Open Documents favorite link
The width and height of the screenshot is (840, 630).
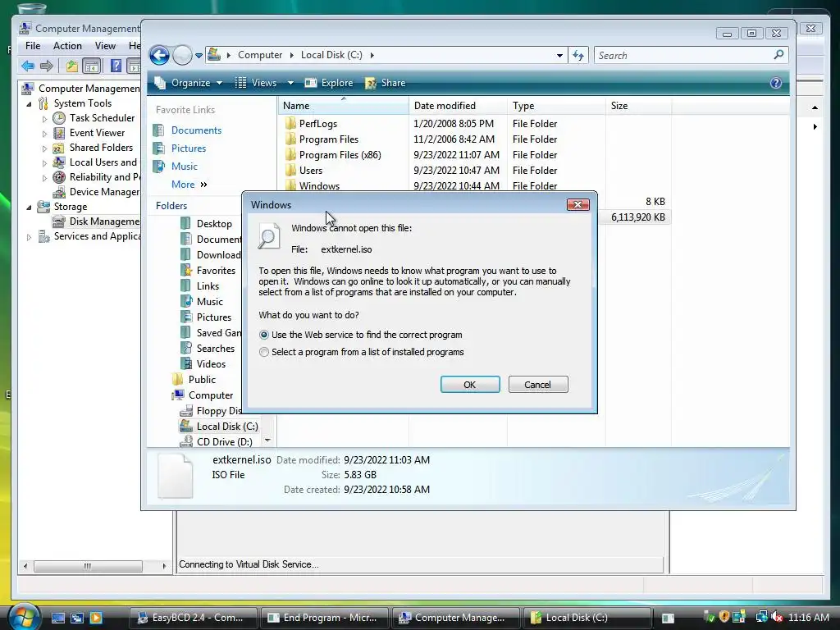pyautogui.click(x=196, y=130)
